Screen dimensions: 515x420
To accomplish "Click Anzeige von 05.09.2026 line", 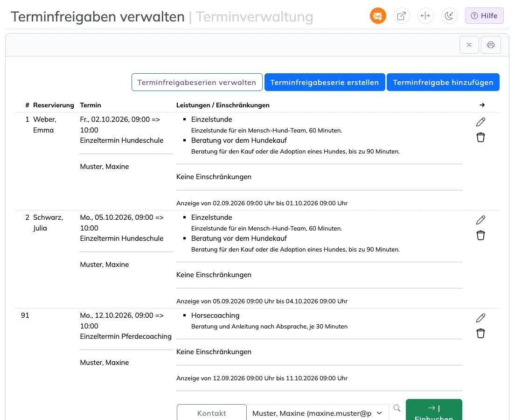I will [x=262, y=301].
